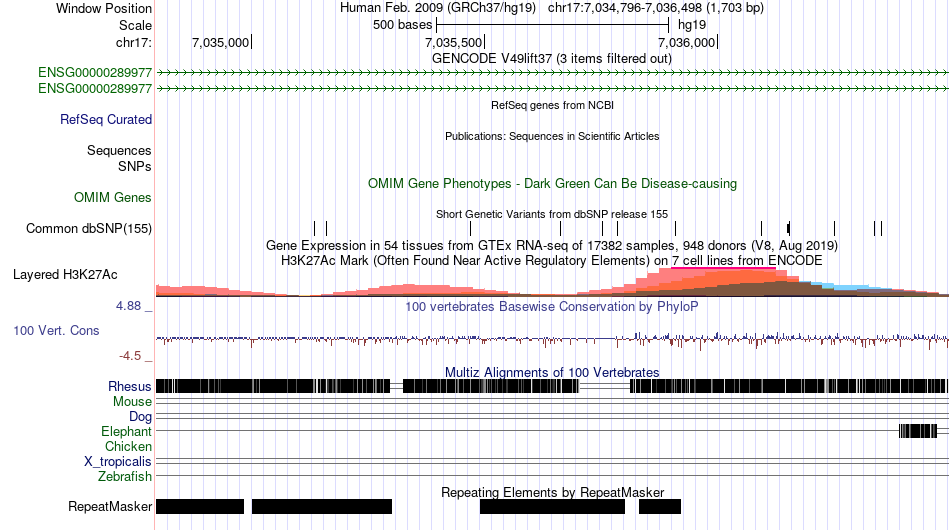Select the X_tropicalis alignment label
This screenshot has height=530, width=950.
click(x=118, y=462)
